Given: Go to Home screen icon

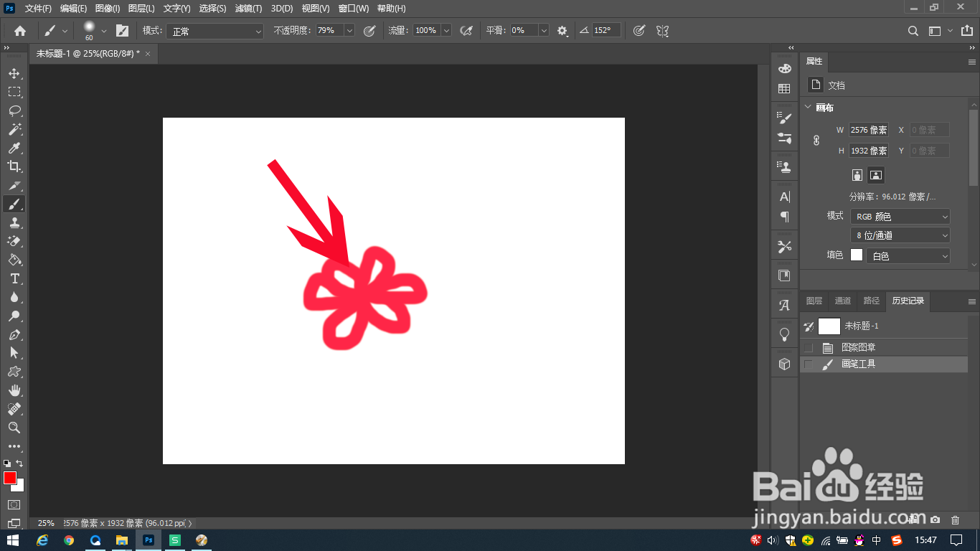Looking at the screenshot, I should click(20, 31).
